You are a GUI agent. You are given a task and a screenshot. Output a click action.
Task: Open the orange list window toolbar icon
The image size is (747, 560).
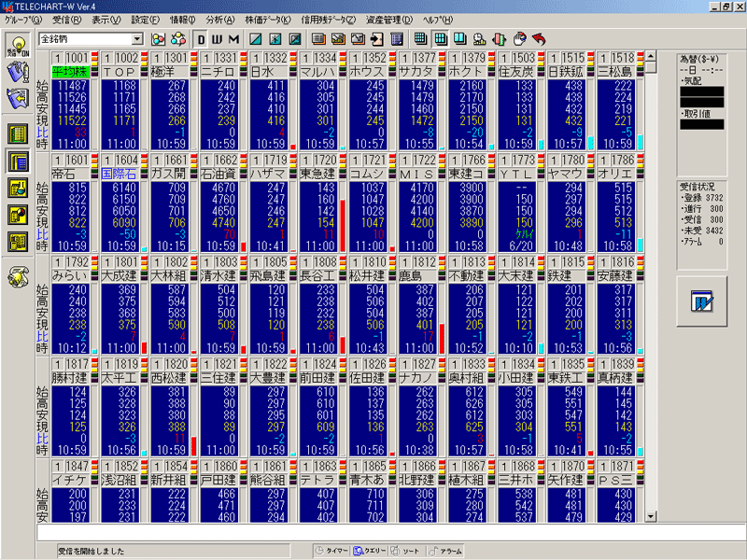coord(318,39)
